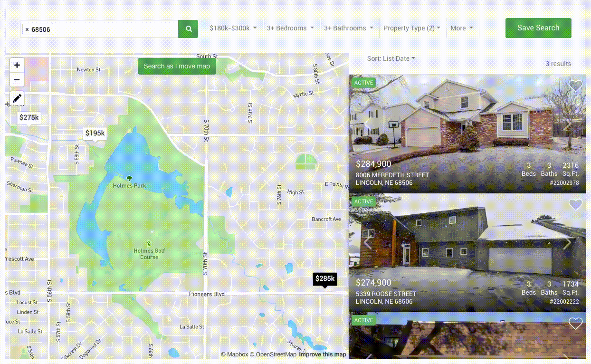Favorite the 5339 Roose Street listing
591x364 pixels.
[x=575, y=204]
